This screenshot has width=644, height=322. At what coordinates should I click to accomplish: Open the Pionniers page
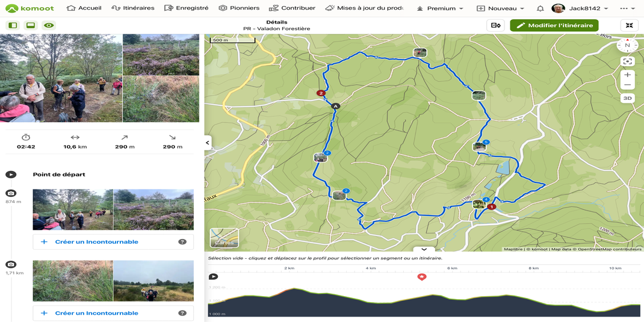tap(239, 8)
